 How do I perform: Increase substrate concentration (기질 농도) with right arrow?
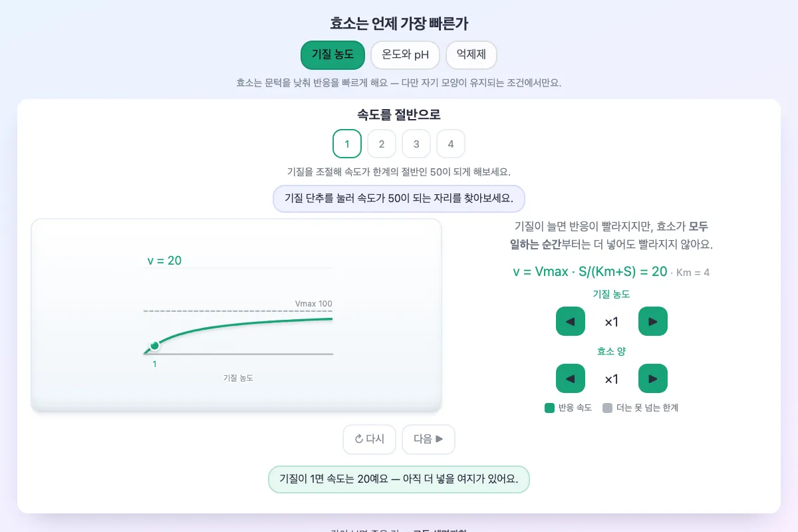coord(653,322)
